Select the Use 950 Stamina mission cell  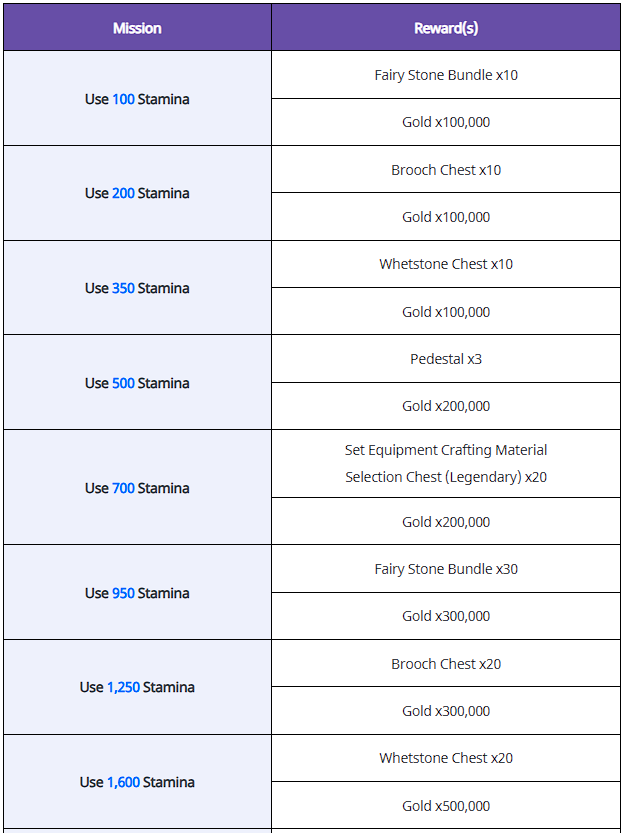[137, 592]
